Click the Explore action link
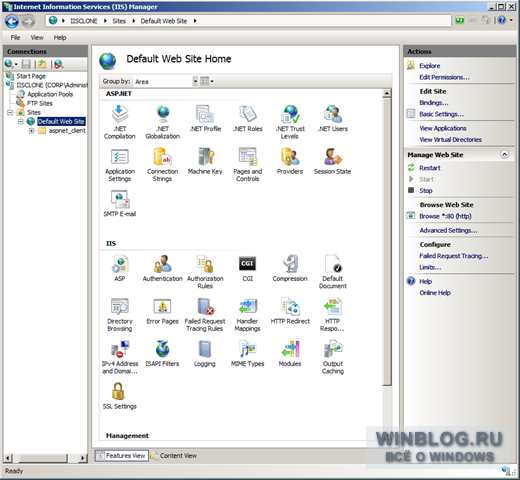This screenshot has width=520, height=480. tap(430, 66)
